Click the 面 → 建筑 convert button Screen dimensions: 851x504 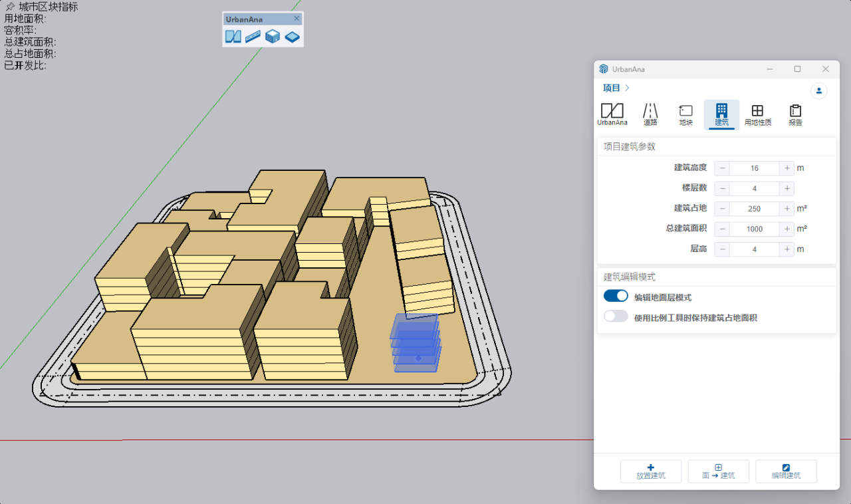[718, 471]
